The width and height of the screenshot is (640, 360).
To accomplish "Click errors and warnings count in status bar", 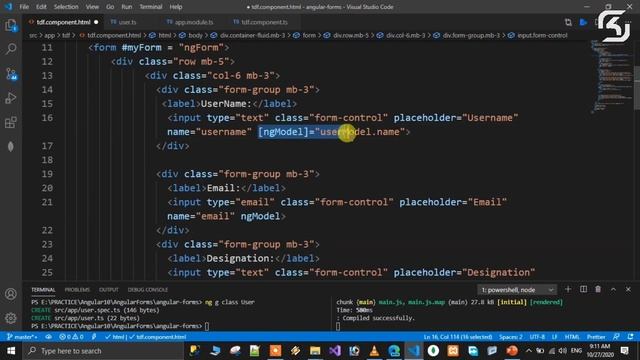I will click(71, 337).
